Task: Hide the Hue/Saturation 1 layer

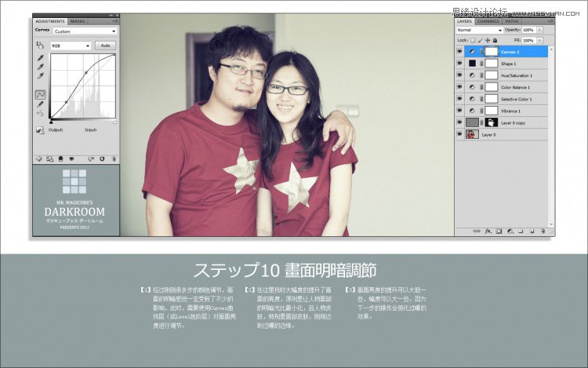Action: (459, 75)
